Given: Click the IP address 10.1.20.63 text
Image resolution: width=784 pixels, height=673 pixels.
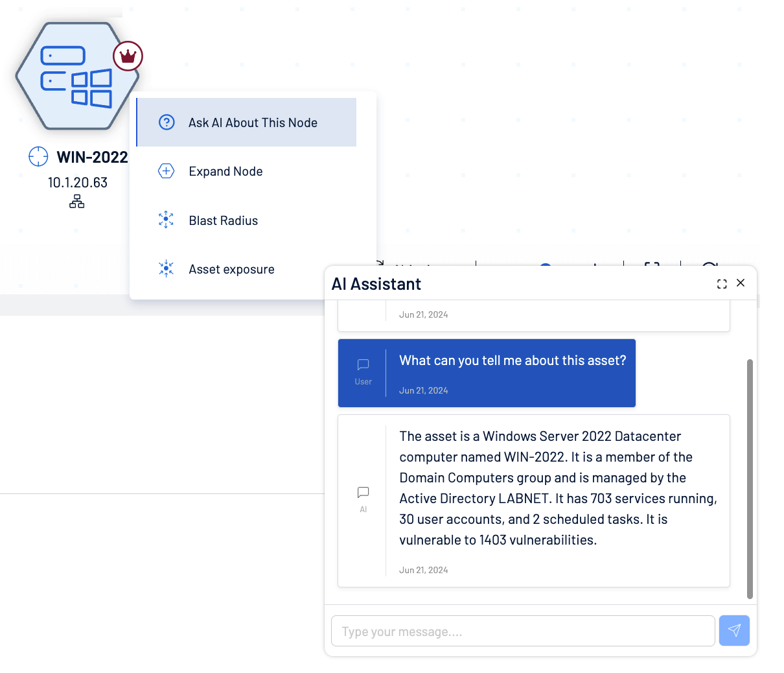Looking at the screenshot, I should tap(78, 183).
